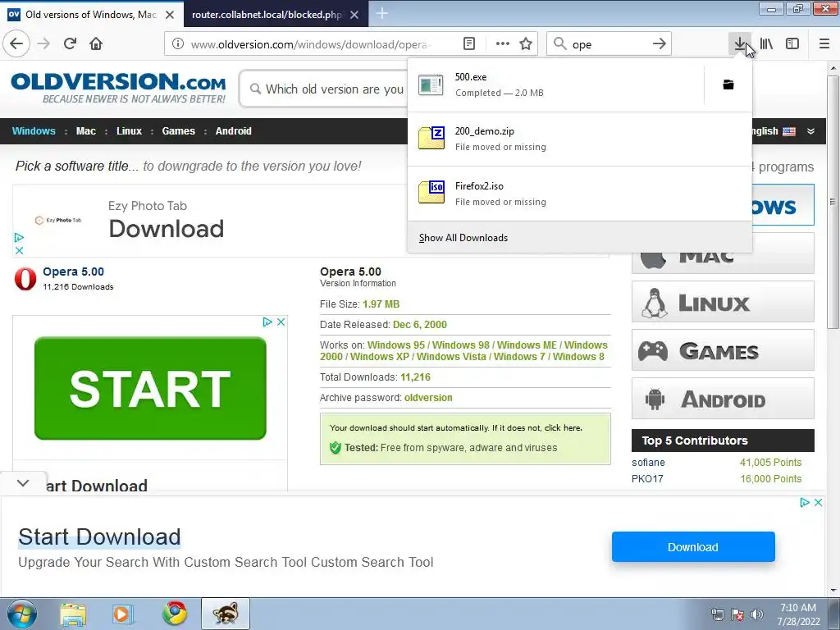Screen dimensions: 840x630
Task: Launch Windows Media Player from taskbar
Action: (x=122, y=614)
